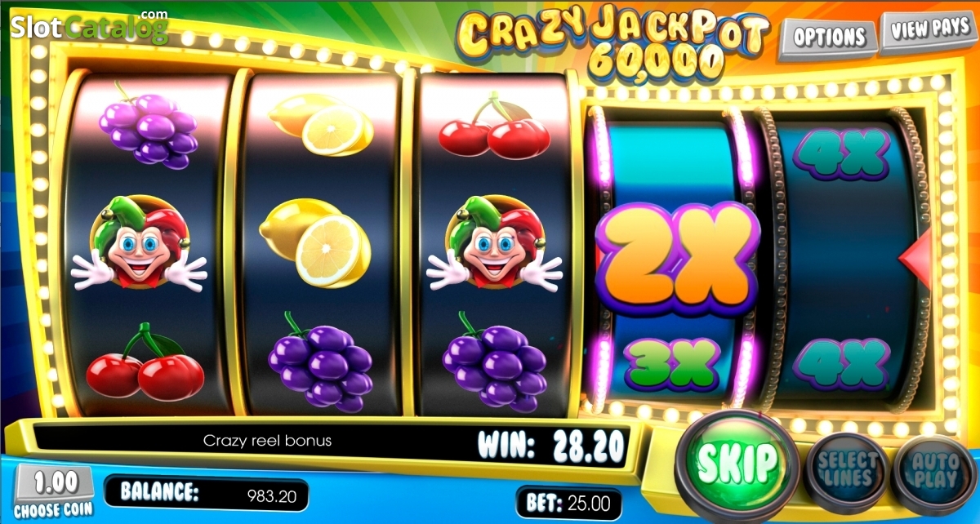Select the top 4X multiplier symbol
Screen dimensions: 980x524
[x=841, y=153]
